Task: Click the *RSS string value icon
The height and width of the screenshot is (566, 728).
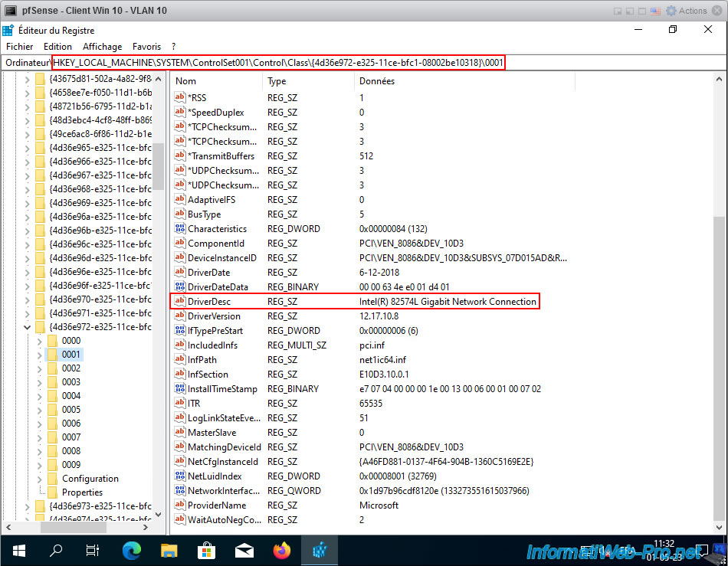Action: tap(179, 97)
